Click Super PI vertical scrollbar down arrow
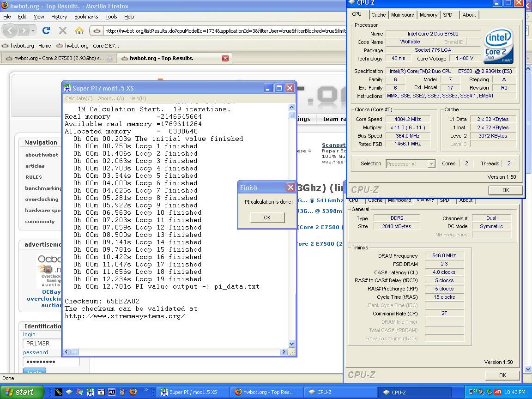 pos(291,344)
